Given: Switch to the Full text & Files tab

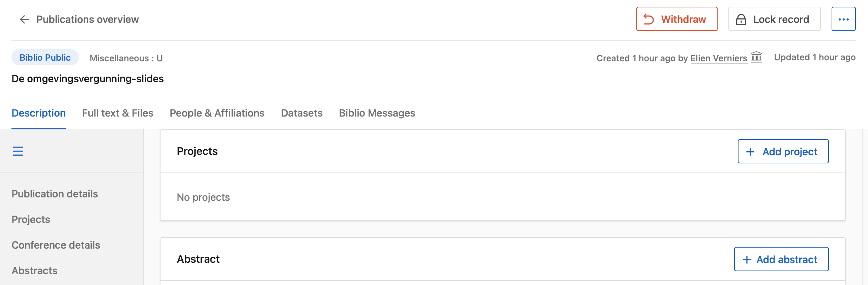Looking at the screenshot, I should coord(118,113).
